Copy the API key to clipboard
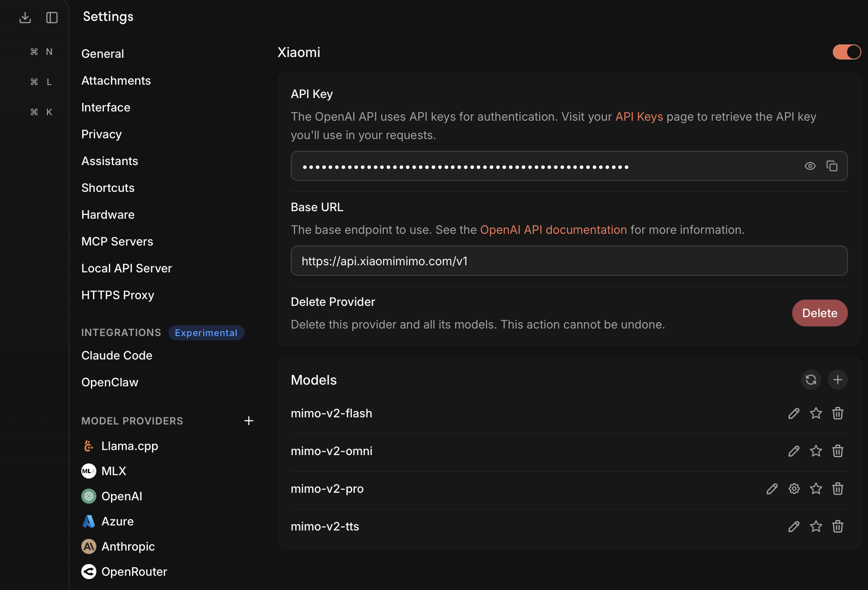 (x=832, y=166)
